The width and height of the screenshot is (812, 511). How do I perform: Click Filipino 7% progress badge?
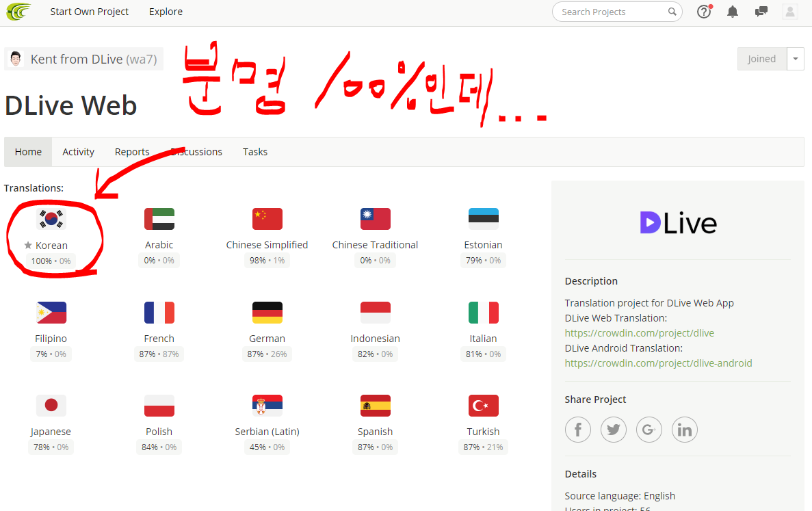coord(51,354)
